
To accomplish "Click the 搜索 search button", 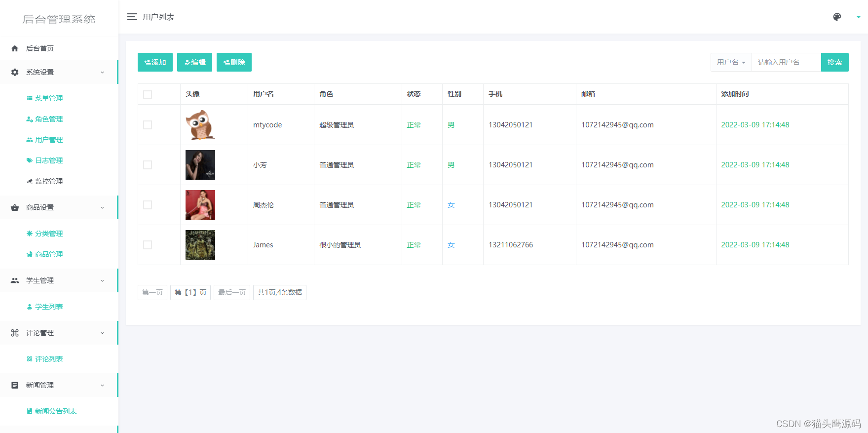I will [x=835, y=62].
